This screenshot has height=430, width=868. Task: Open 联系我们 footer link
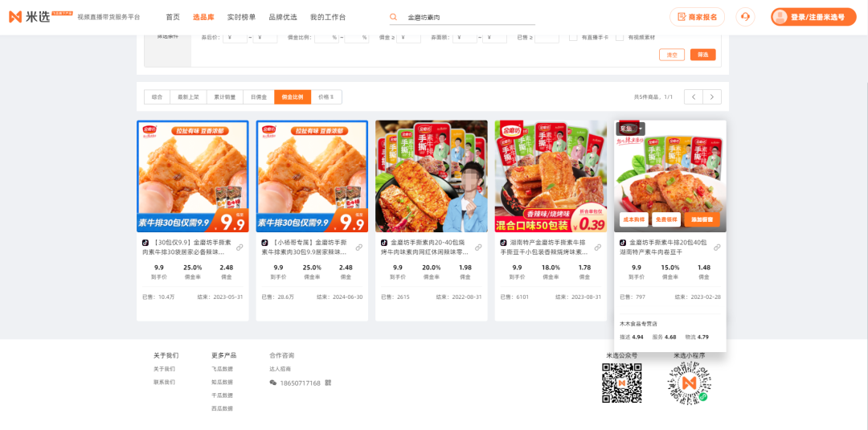164,382
